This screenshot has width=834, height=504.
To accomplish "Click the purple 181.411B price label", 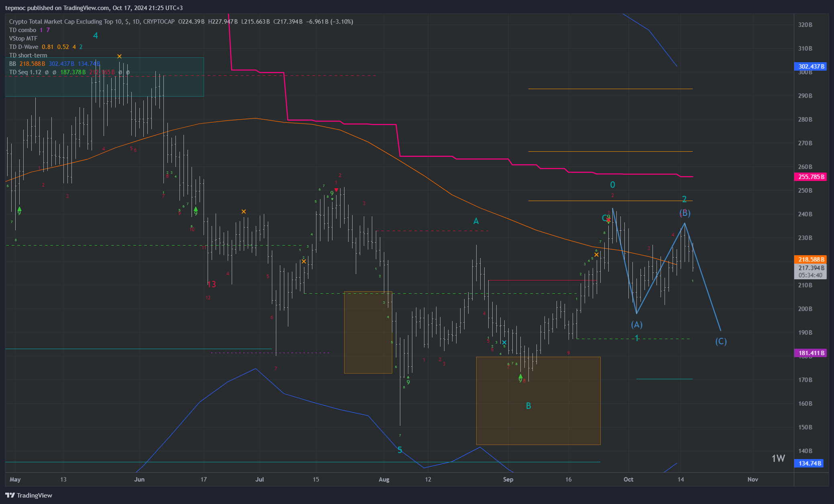I will [x=811, y=354].
